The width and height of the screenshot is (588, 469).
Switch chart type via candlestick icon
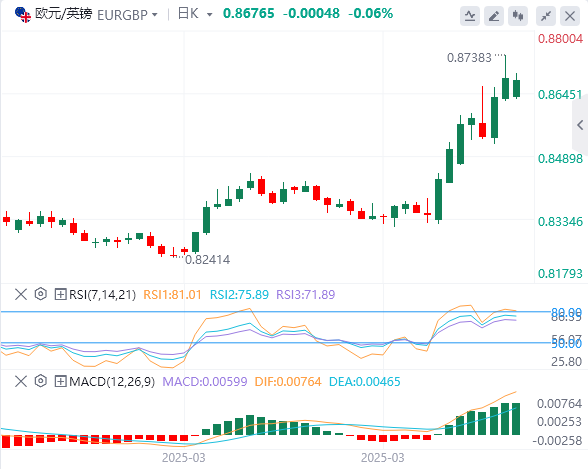tap(518, 16)
